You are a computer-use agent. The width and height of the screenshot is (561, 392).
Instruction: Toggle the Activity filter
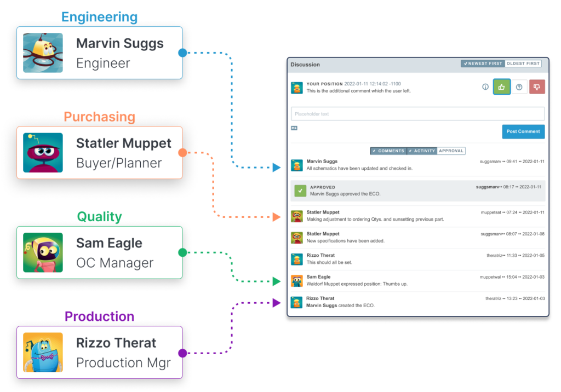(422, 151)
